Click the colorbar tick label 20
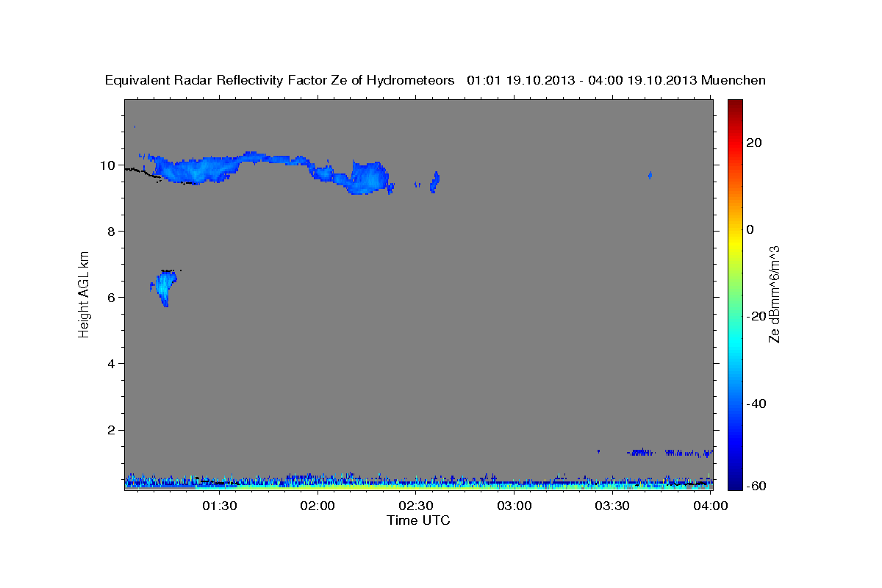882x588 pixels. 755,143
